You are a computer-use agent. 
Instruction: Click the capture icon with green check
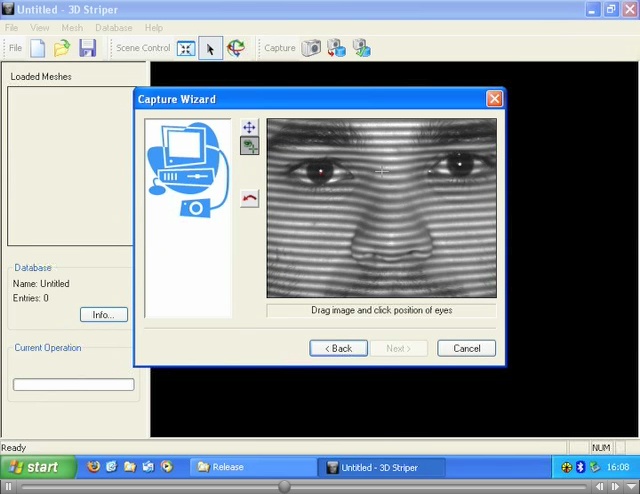[x=362, y=48]
